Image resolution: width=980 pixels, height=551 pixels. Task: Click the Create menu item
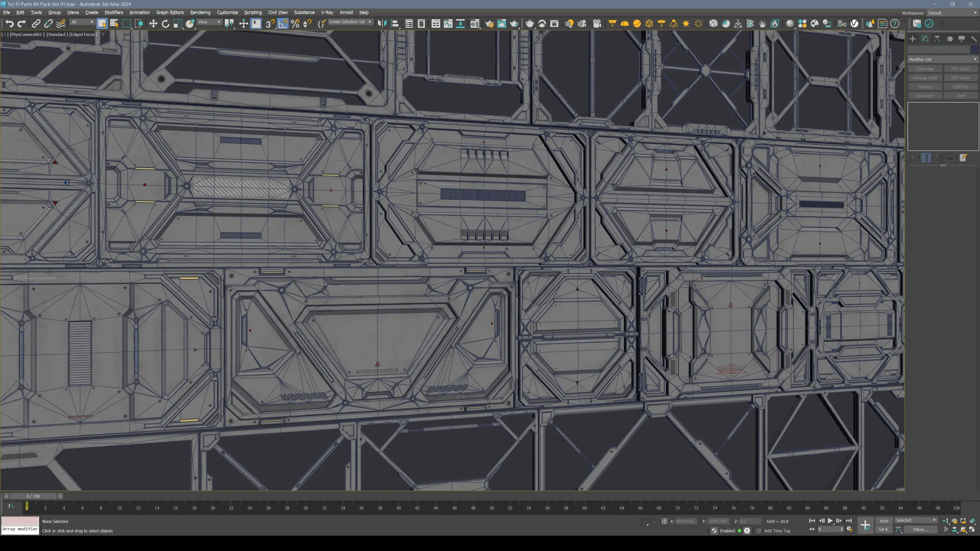91,12
